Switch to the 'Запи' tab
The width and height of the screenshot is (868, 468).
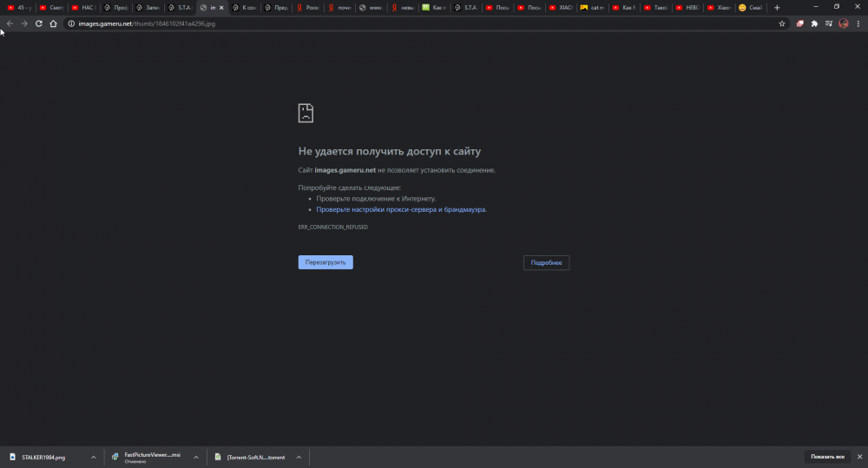click(x=148, y=8)
